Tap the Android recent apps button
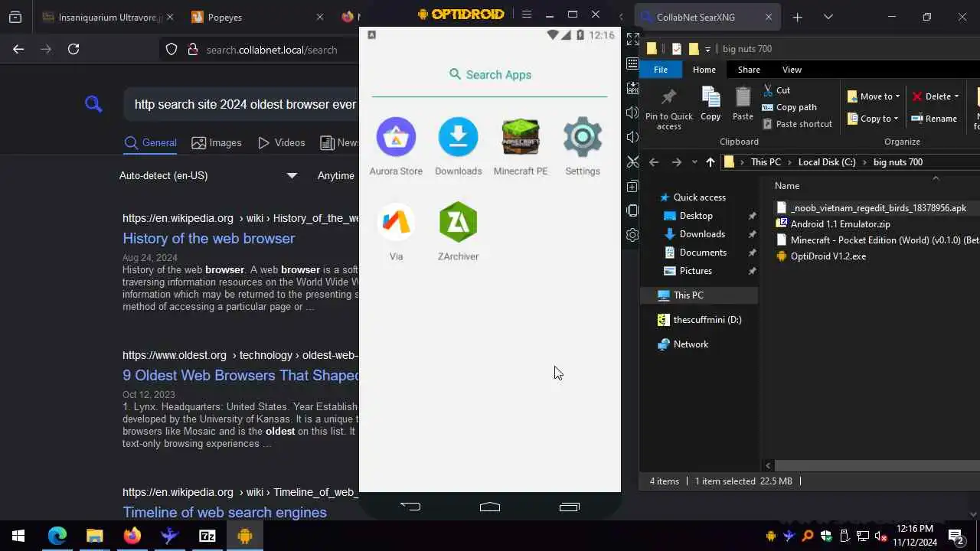Image resolution: width=980 pixels, height=551 pixels. pos(569,506)
